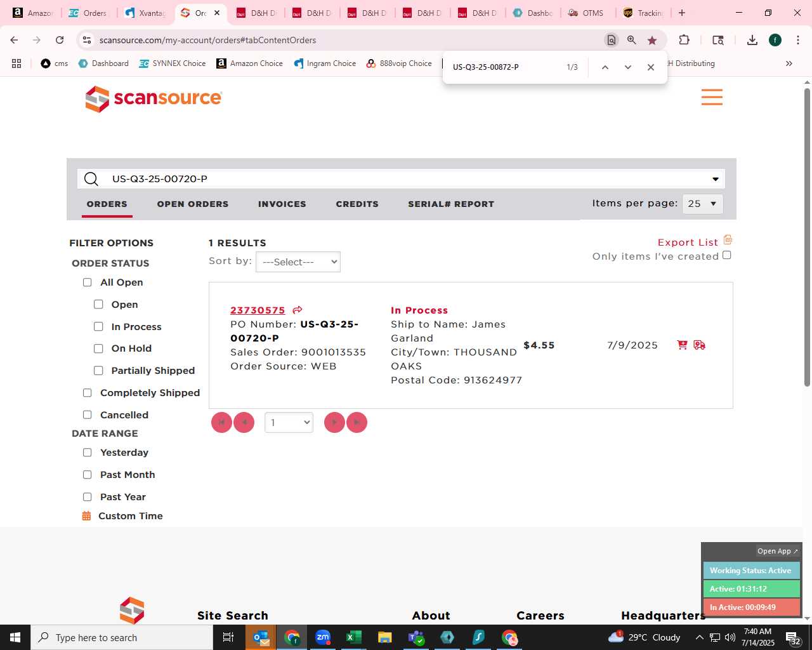Click the Custom Time link
812x650 pixels.
click(x=131, y=516)
